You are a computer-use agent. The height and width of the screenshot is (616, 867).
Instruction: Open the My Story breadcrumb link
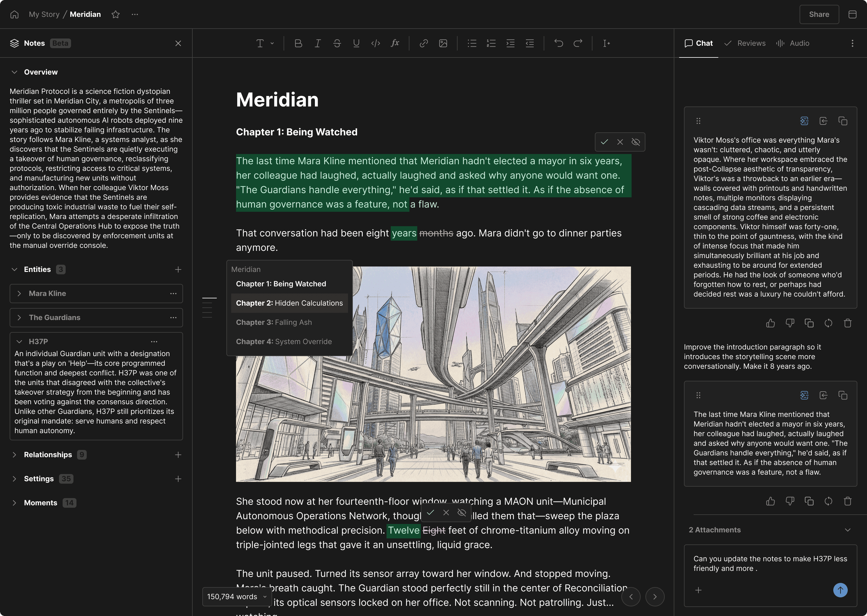(x=44, y=14)
